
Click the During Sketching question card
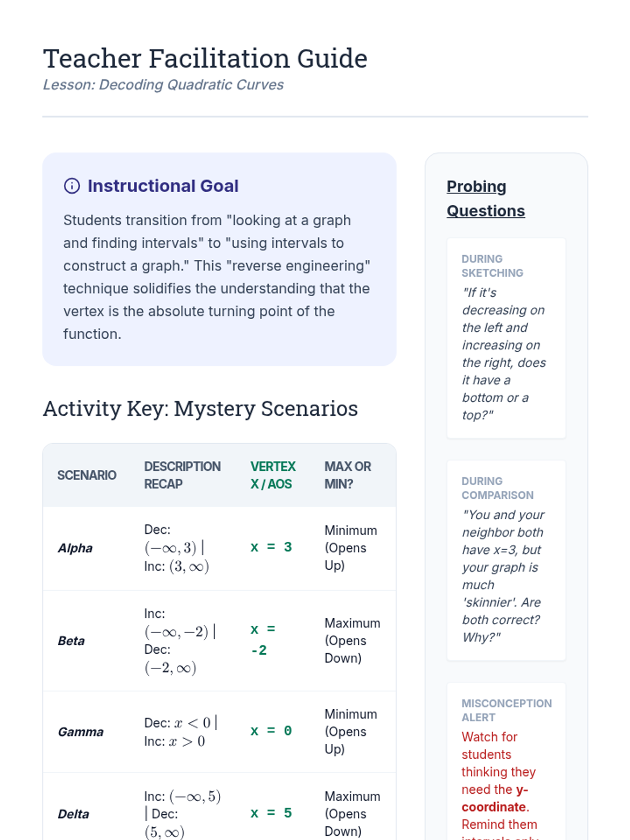[x=506, y=338]
